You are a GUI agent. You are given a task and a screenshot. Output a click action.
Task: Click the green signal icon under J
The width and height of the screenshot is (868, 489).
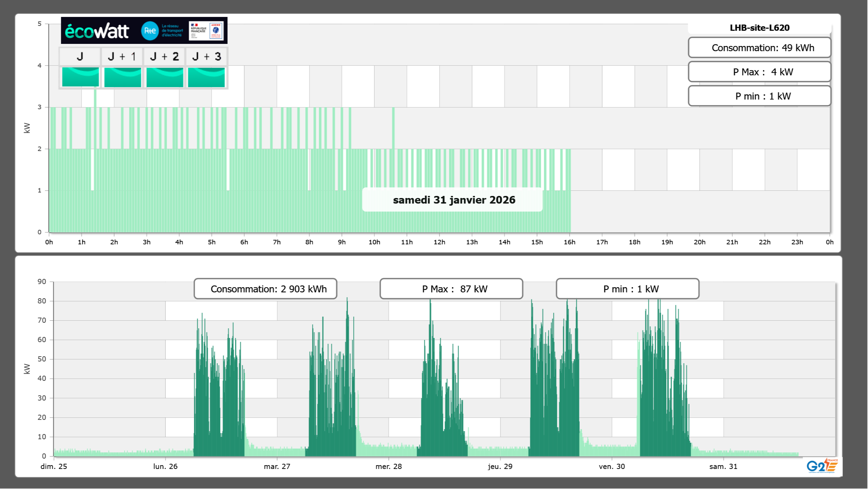coord(80,77)
